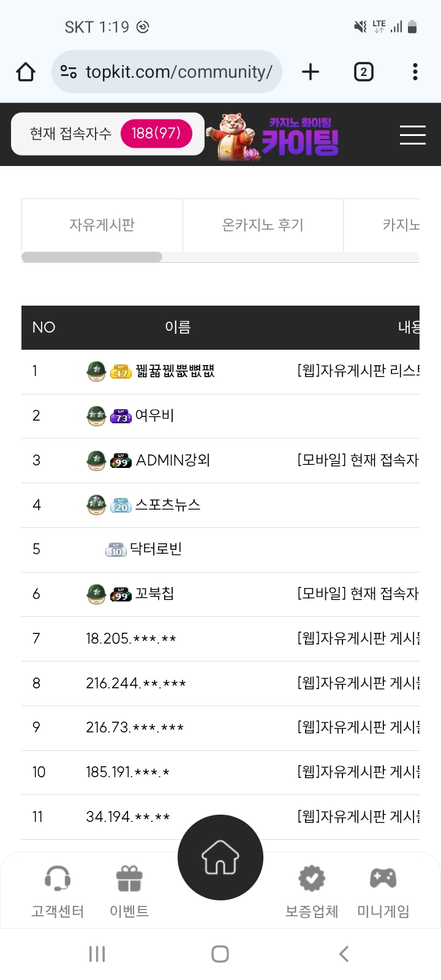
Task: Click the ADMIN강외 username
Action: (x=173, y=460)
